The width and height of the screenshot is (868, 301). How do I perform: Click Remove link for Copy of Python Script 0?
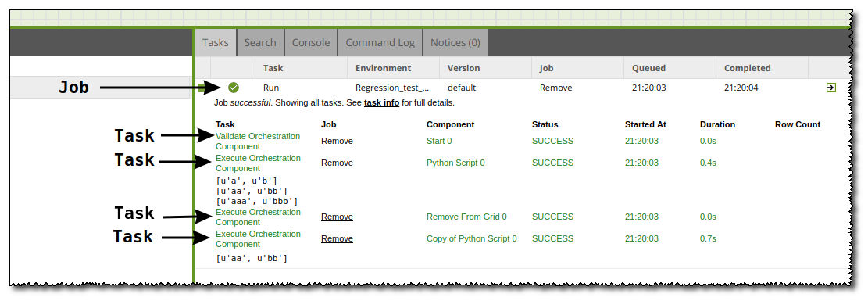click(338, 238)
